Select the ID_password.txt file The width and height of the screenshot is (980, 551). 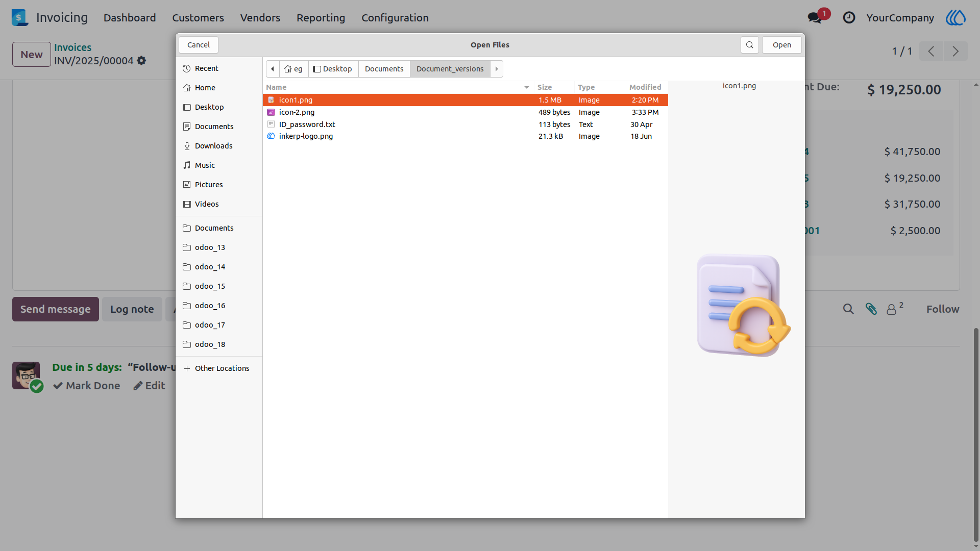[x=465, y=124]
